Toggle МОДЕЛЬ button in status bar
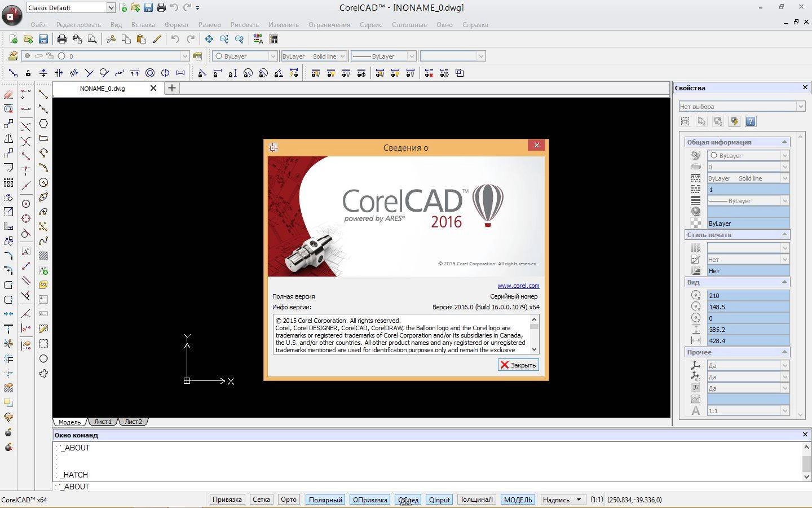 click(x=518, y=500)
